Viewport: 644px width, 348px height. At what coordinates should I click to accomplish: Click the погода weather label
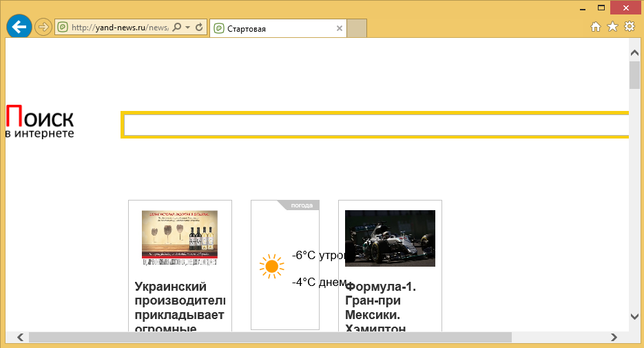(x=302, y=205)
